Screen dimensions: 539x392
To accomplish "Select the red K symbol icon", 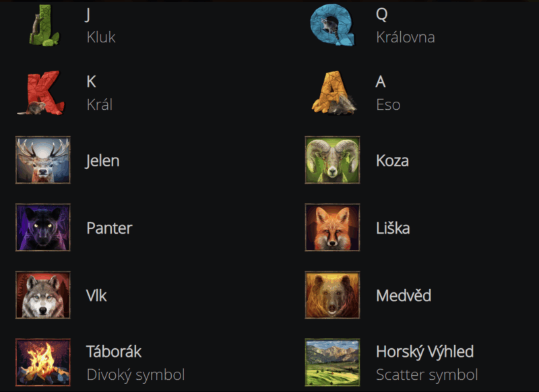I will [41, 93].
